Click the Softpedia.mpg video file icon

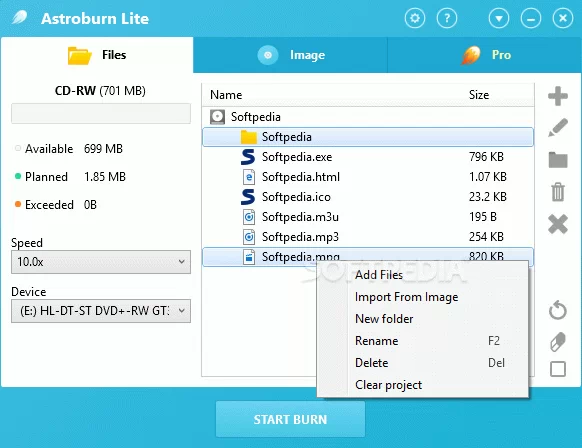(x=249, y=257)
